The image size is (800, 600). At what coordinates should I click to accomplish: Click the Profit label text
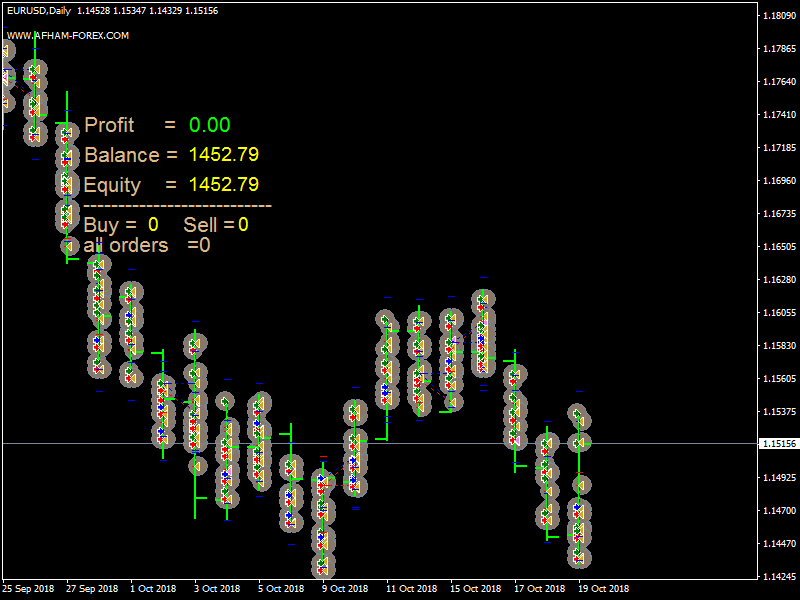click(110, 125)
